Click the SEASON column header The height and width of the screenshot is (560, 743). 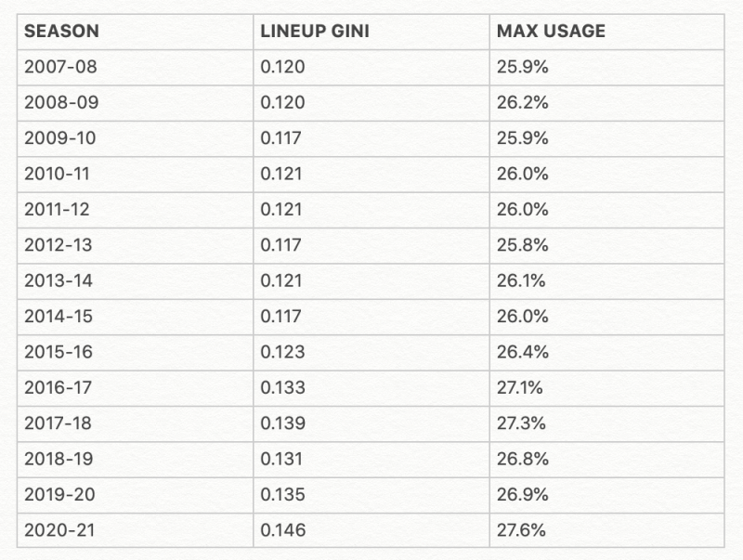tap(61, 32)
